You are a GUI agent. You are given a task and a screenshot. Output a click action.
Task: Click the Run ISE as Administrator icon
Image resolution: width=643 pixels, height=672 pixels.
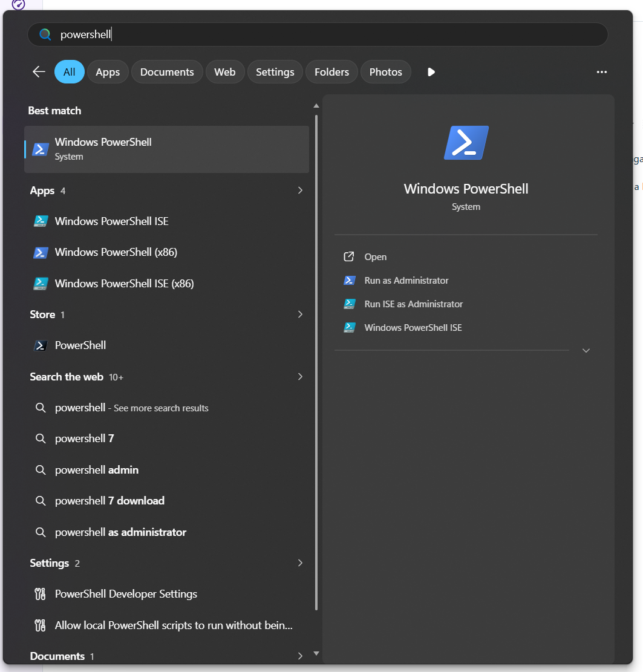point(350,304)
